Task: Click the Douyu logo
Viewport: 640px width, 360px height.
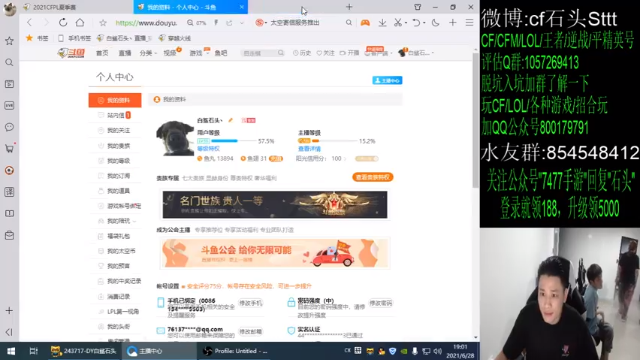Action: pos(71,53)
